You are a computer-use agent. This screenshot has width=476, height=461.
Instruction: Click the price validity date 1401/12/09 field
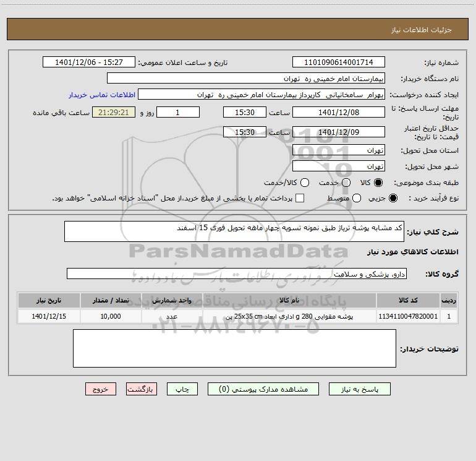coord(339,132)
